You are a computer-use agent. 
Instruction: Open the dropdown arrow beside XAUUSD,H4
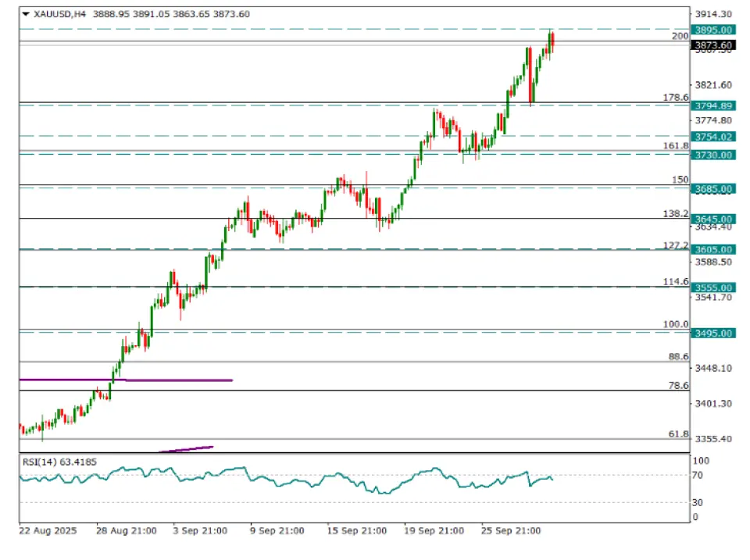[25, 14]
